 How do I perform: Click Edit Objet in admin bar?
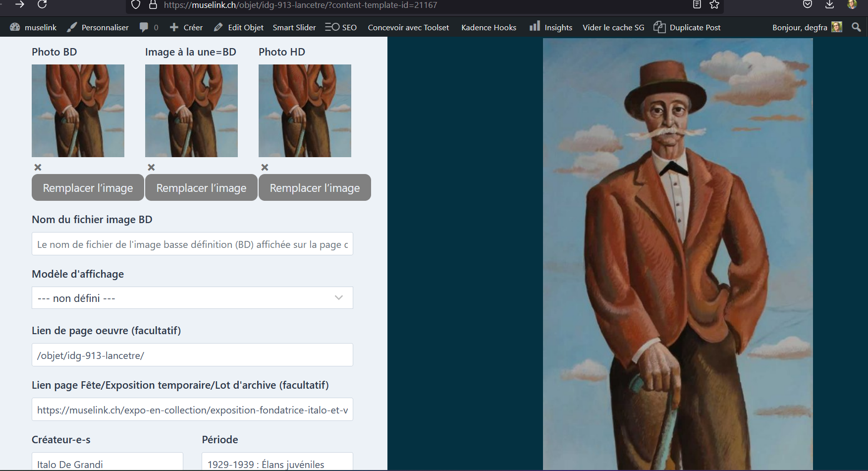point(239,27)
